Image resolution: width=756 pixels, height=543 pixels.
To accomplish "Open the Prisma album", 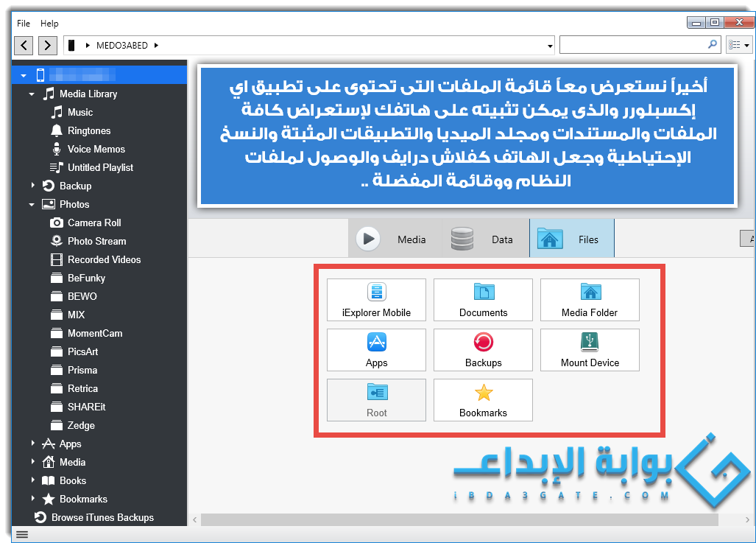I will pyautogui.click(x=82, y=370).
